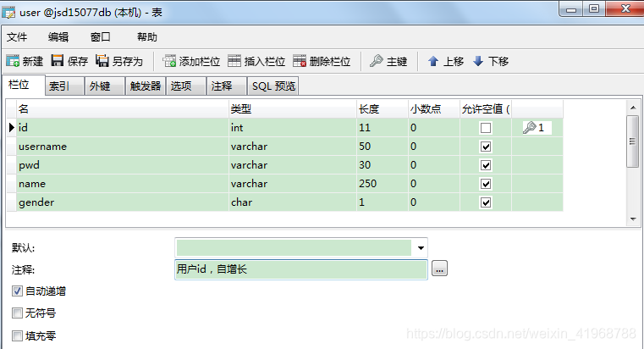
Task: Open the 文件 menu
Action: (17, 37)
